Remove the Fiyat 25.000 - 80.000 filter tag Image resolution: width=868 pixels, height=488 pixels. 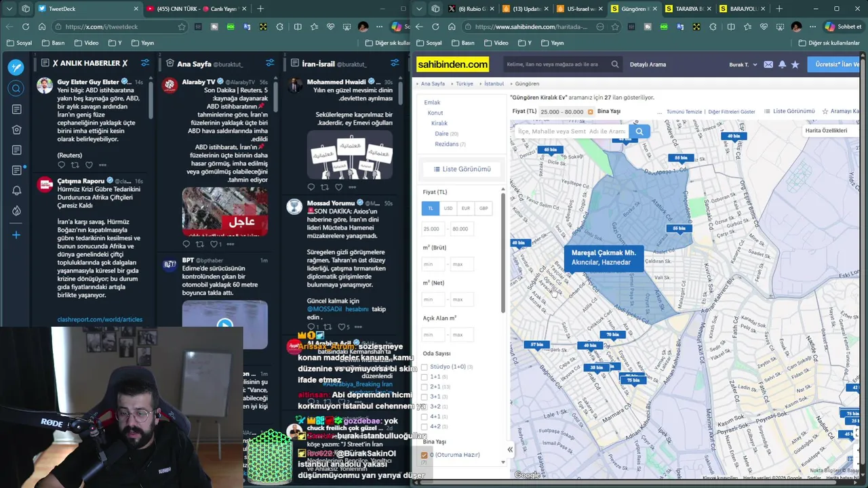click(x=590, y=112)
